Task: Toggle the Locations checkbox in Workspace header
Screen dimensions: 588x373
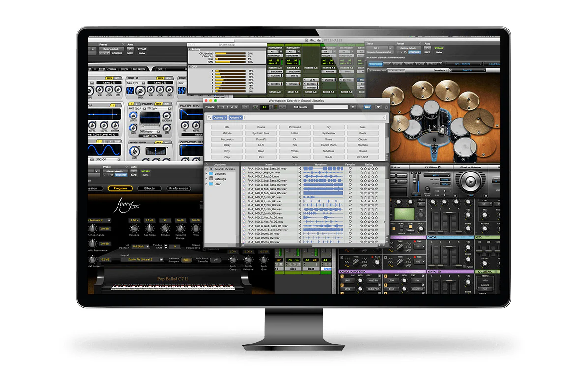Action: [206, 164]
